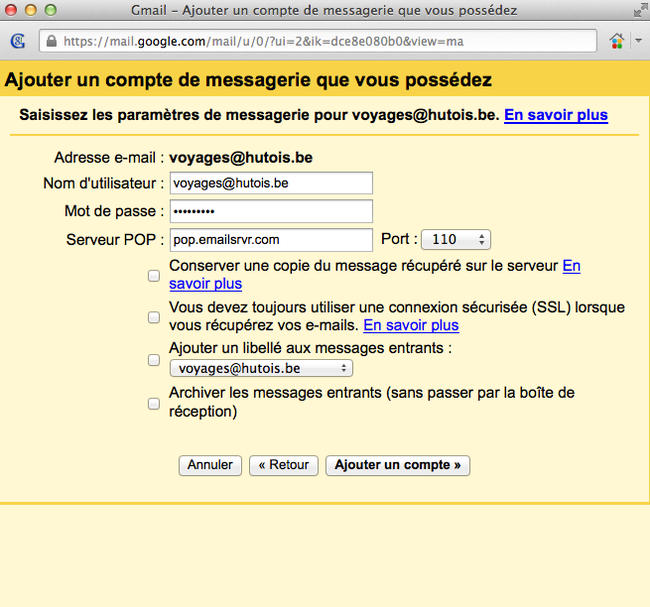The height and width of the screenshot is (607, 650).
Task: Click the Annuler button
Action: [x=210, y=465]
